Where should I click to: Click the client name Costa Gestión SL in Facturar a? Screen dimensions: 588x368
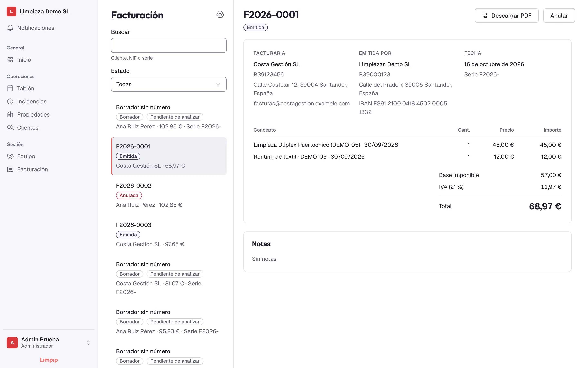click(x=276, y=64)
